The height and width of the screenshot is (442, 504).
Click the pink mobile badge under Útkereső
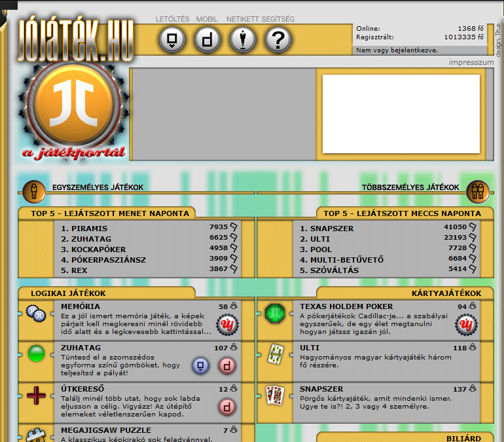[226, 407]
